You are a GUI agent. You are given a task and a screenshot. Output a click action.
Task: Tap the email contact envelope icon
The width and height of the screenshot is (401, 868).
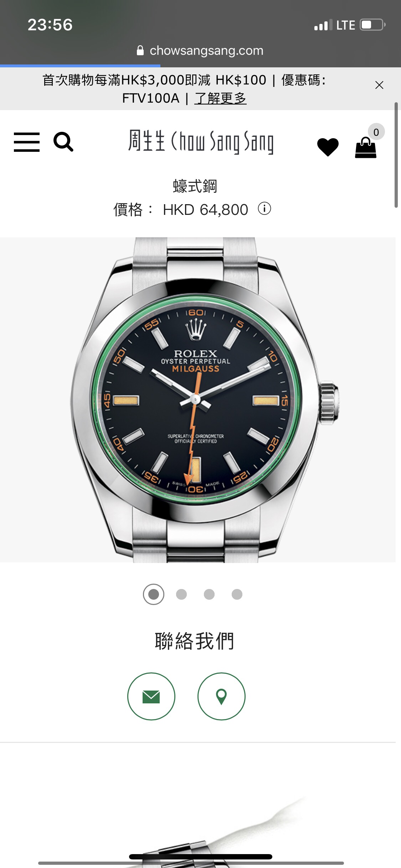(x=151, y=696)
